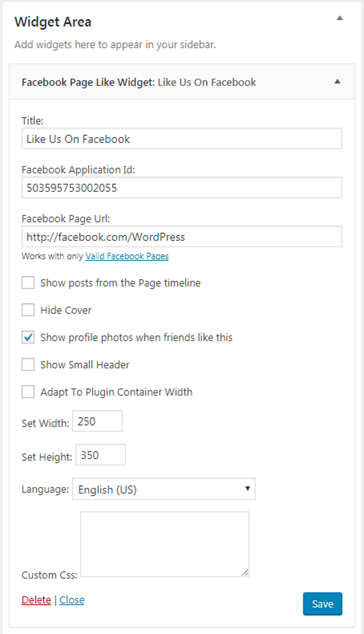Focus the Facebook Application Id field
This screenshot has height=634, width=364.
pyautogui.click(x=182, y=188)
